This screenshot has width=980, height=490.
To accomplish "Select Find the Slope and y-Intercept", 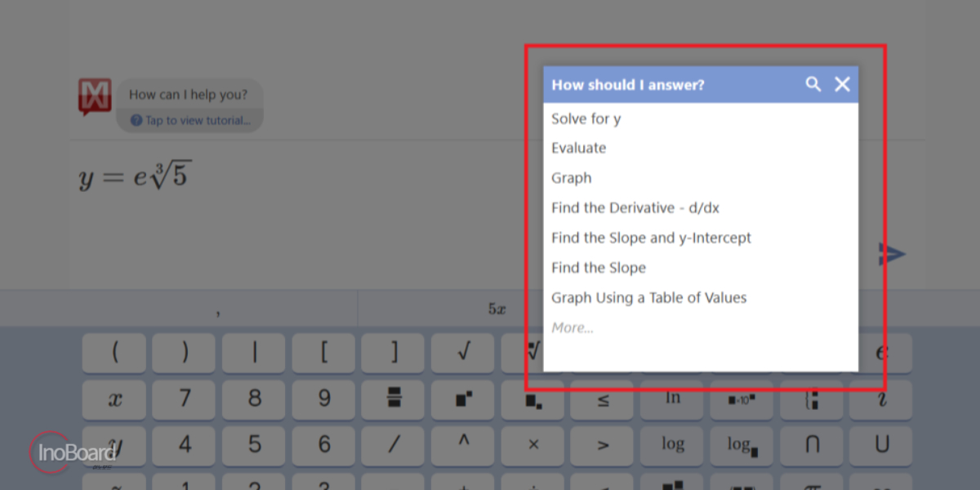I will point(651,238).
